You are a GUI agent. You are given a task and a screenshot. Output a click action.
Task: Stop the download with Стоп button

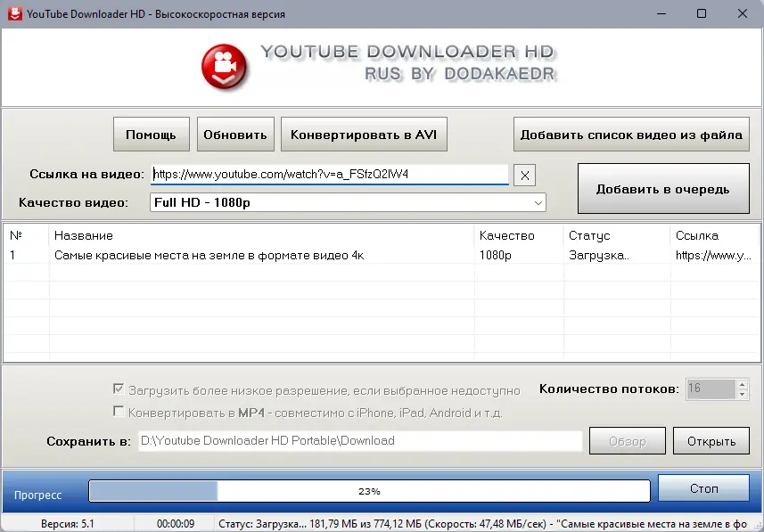[703, 488]
